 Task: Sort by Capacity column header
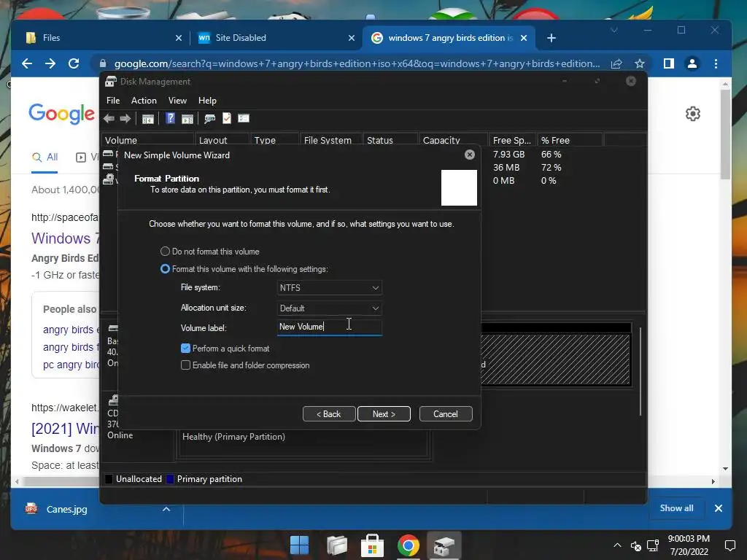pyautogui.click(x=452, y=140)
